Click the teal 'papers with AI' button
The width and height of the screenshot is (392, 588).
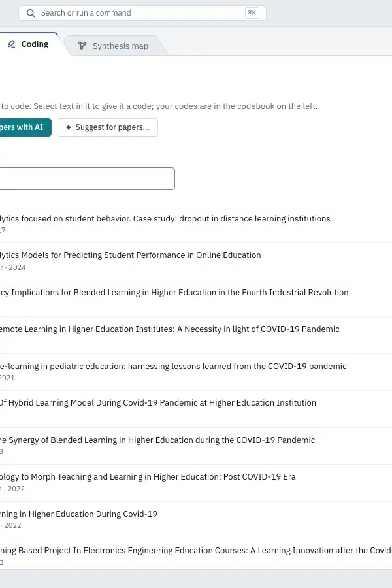click(25, 127)
